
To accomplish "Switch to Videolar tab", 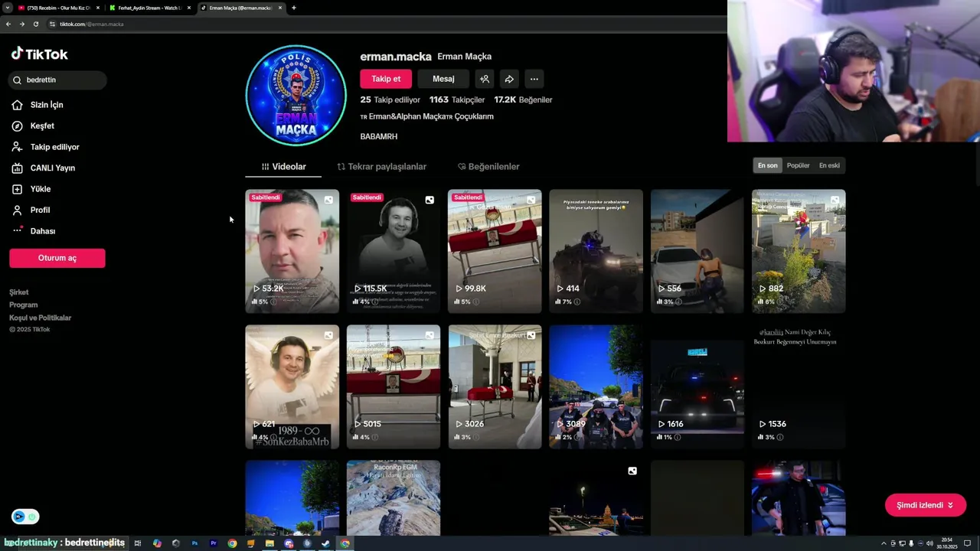I will tap(284, 166).
